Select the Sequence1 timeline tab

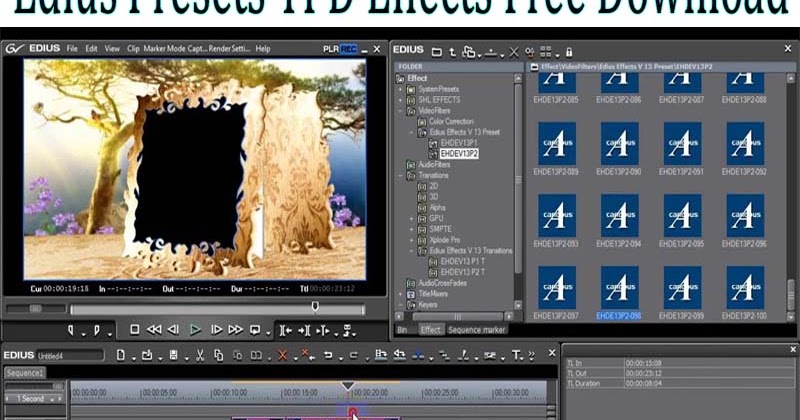(x=25, y=373)
